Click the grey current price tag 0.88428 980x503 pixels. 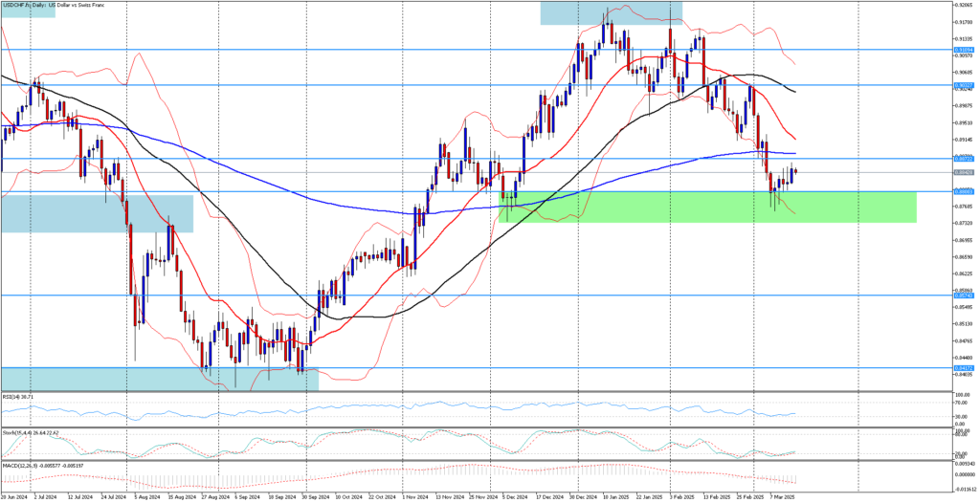click(x=963, y=172)
